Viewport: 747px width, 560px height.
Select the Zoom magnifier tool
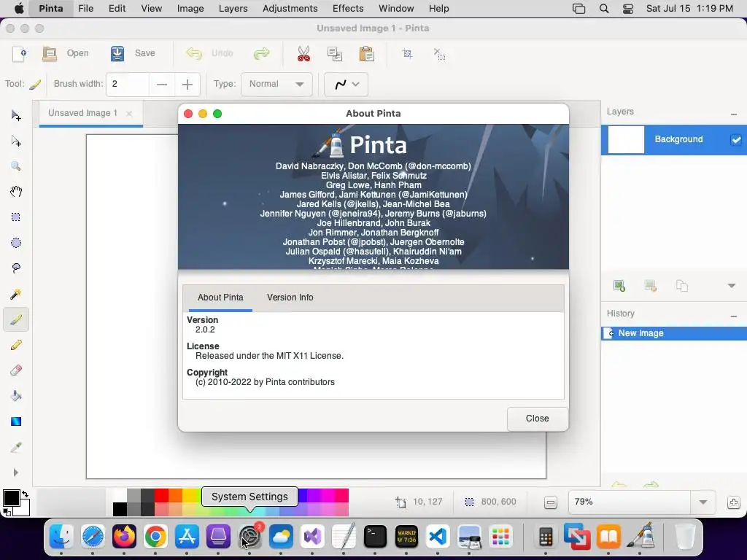click(16, 166)
